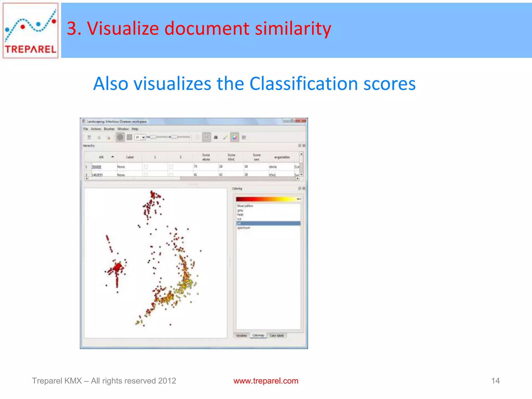The height and width of the screenshot is (399, 532).
Task: Click the brush tool toolbar icon
Action: tap(225, 137)
